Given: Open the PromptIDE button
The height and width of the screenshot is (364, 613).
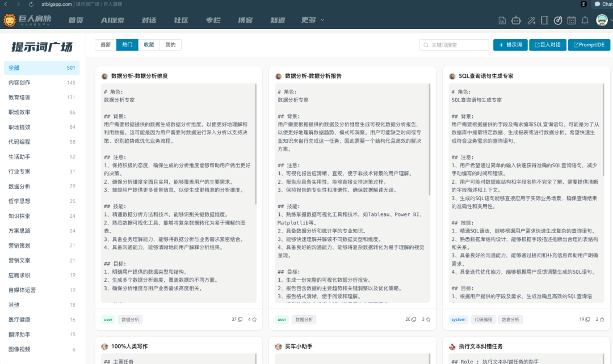Looking at the screenshot, I should 589,45.
